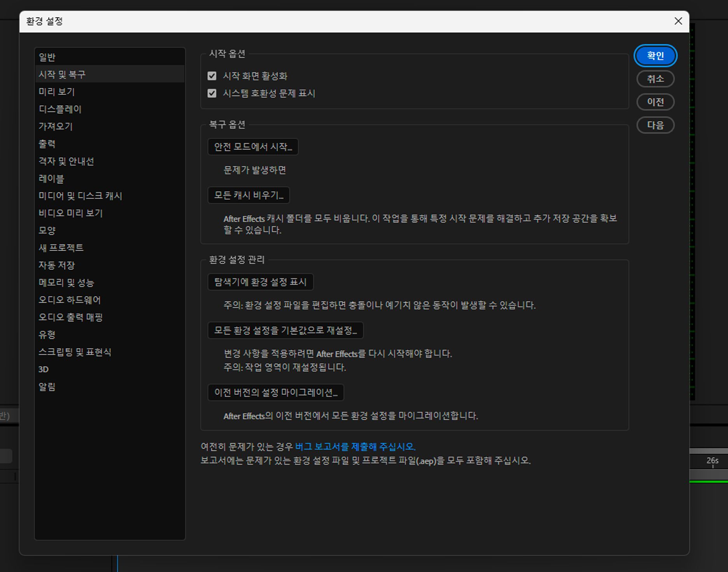Click 탐색기에 환경 설정 표시
This screenshot has height=572, width=728.
260,282
